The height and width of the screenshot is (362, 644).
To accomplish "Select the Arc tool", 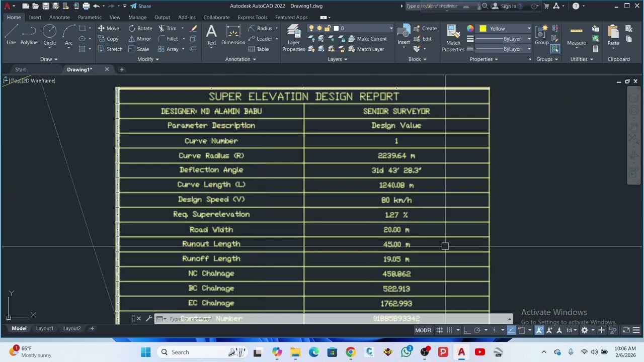I will (68, 36).
